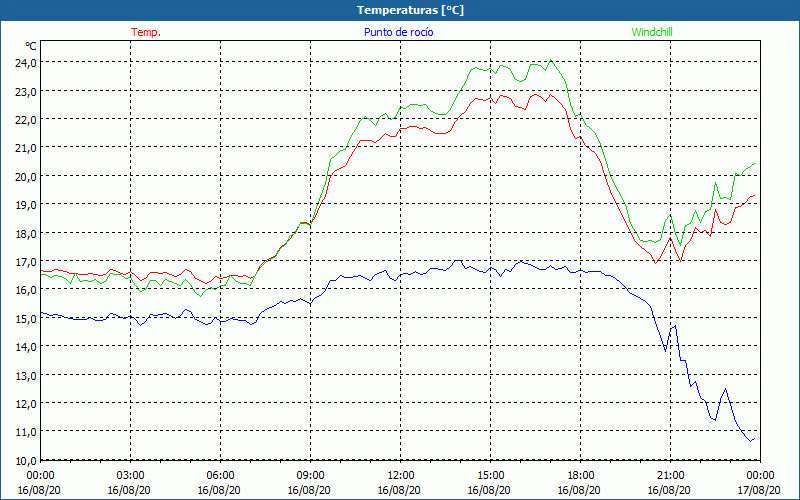Click the '18:00' time axis label
The height and width of the screenshot is (500, 800).
coord(581,476)
